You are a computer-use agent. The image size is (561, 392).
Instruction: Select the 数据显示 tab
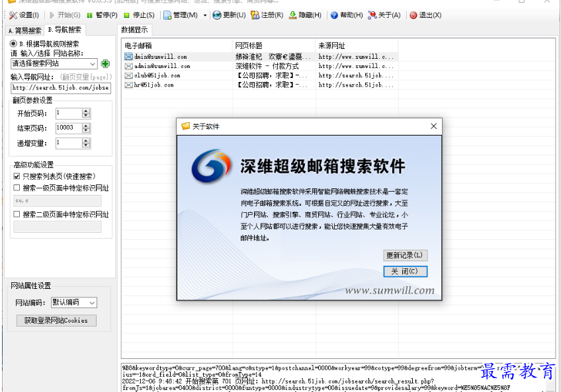click(x=134, y=30)
